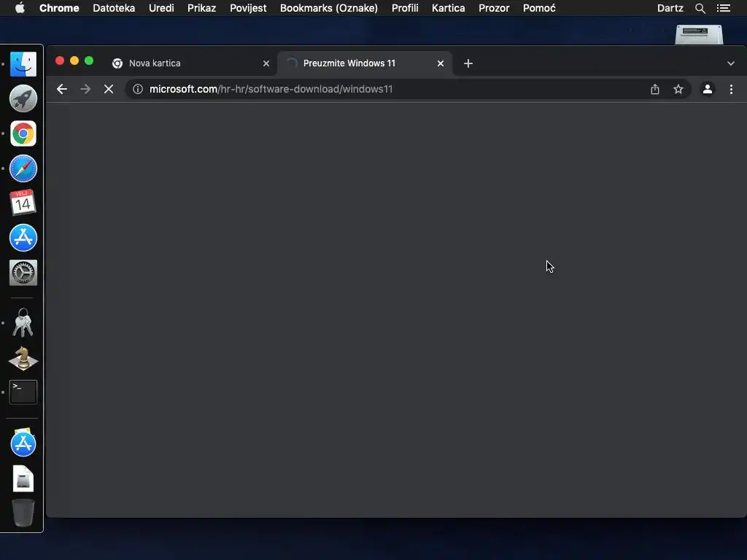The image size is (747, 560).
Task: Share this page via share icon
Action: click(655, 89)
